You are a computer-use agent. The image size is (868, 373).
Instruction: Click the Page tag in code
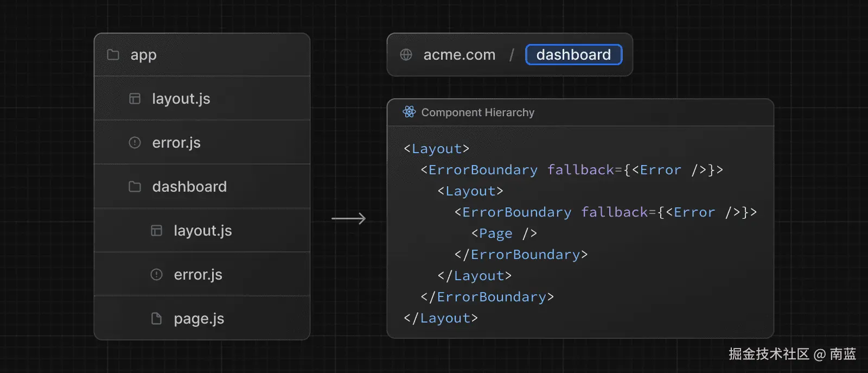coord(495,233)
